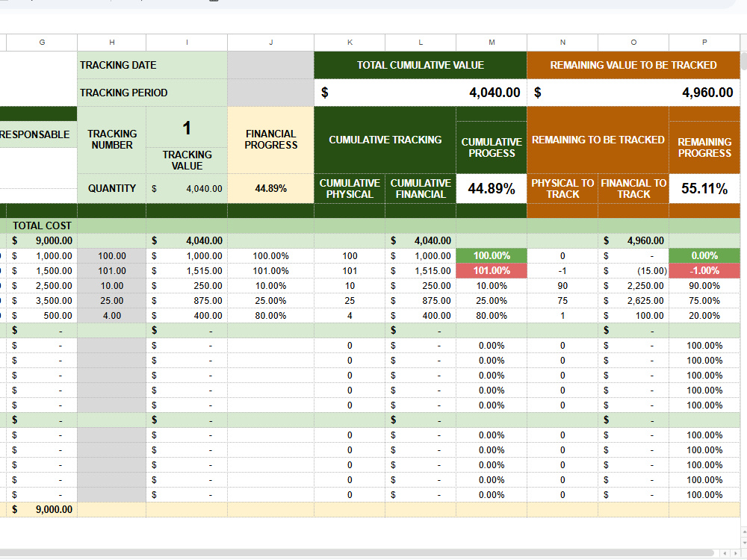Select the $2,625.00 financial to track cell
Viewport: 747px width, 560px height.
pos(633,300)
